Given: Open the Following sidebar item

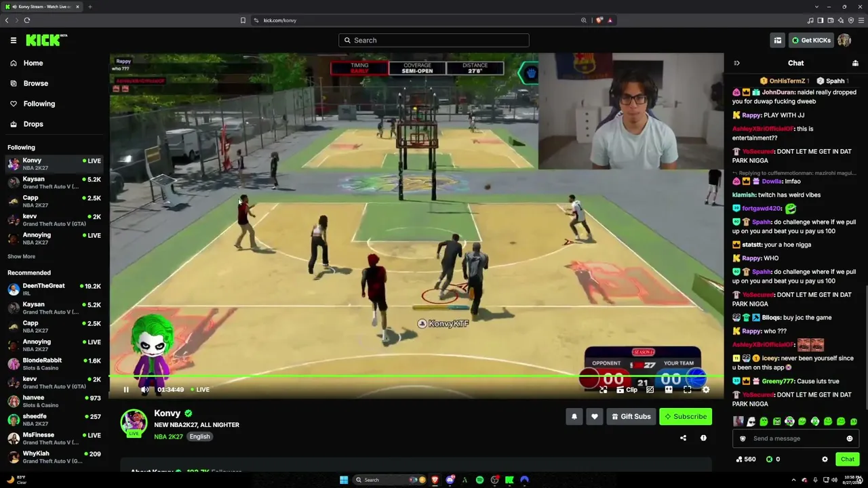Looking at the screenshot, I should coord(39,104).
